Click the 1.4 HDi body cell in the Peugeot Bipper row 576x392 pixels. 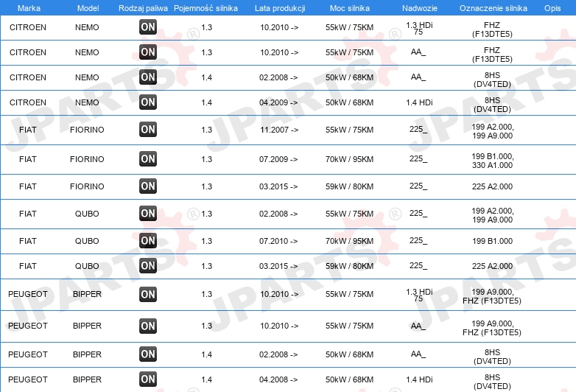pyautogui.click(x=419, y=379)
